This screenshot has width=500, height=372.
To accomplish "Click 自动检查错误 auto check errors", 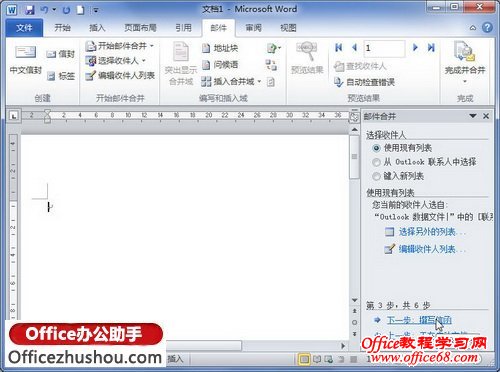I will coord(364,82).
